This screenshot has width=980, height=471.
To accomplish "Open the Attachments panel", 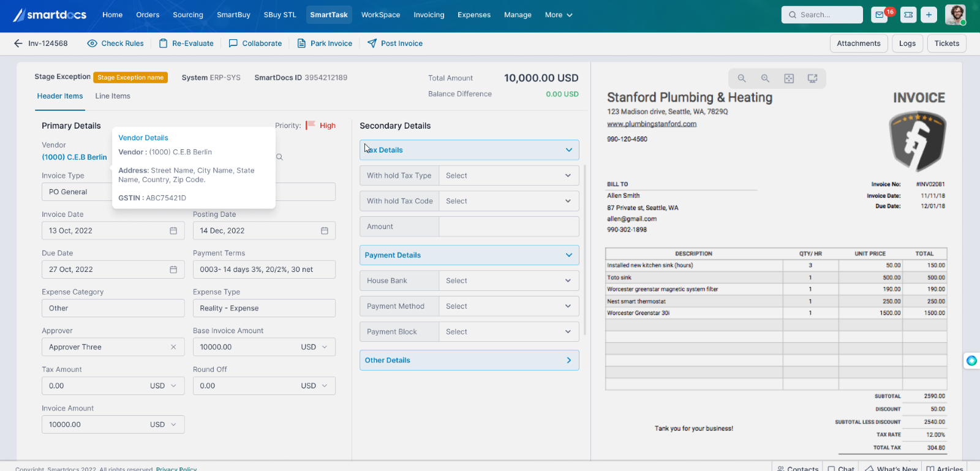I will point(858,43).
